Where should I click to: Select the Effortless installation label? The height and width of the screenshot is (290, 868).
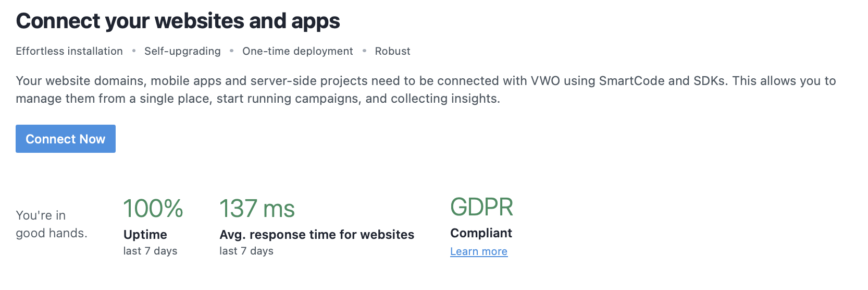pos(69,51)
